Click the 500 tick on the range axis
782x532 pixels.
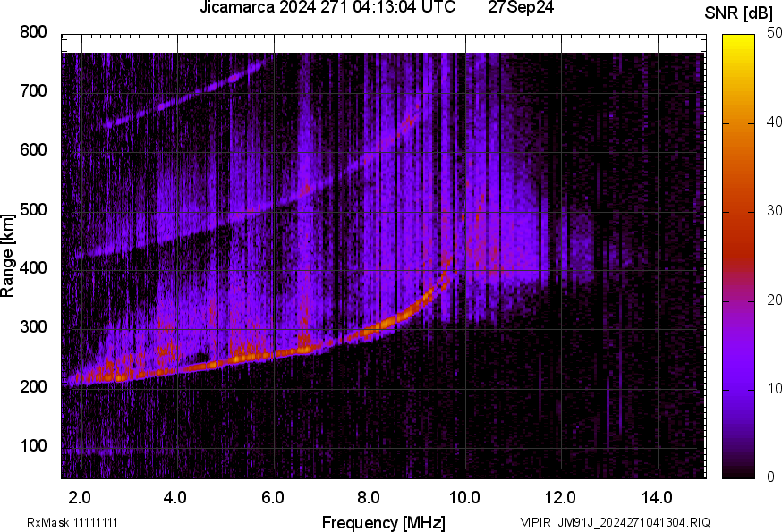click(x=34, y=209)
